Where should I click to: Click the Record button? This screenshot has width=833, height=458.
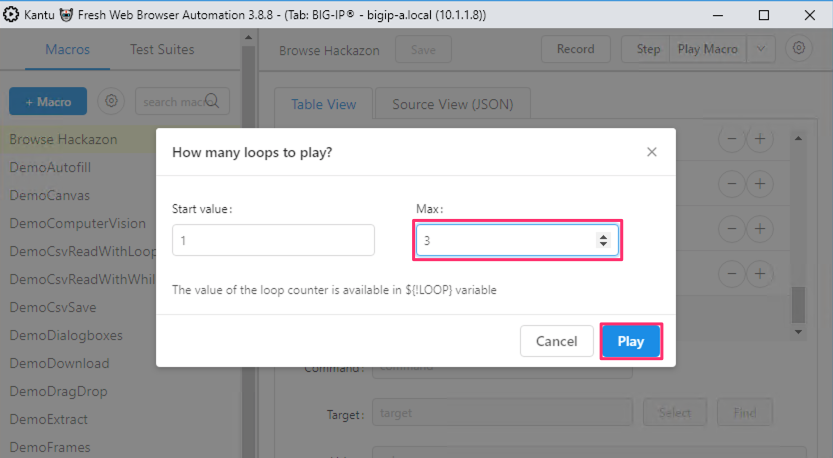point(575,49)
